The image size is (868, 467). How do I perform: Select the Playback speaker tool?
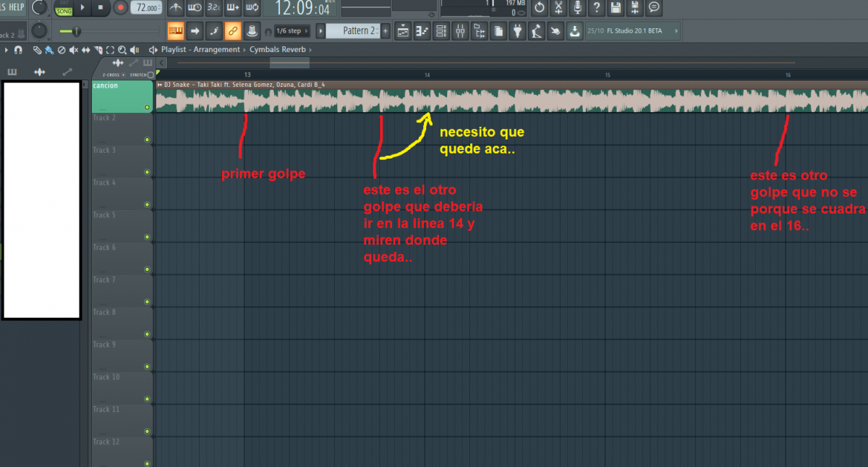click(x=135, y=50)
